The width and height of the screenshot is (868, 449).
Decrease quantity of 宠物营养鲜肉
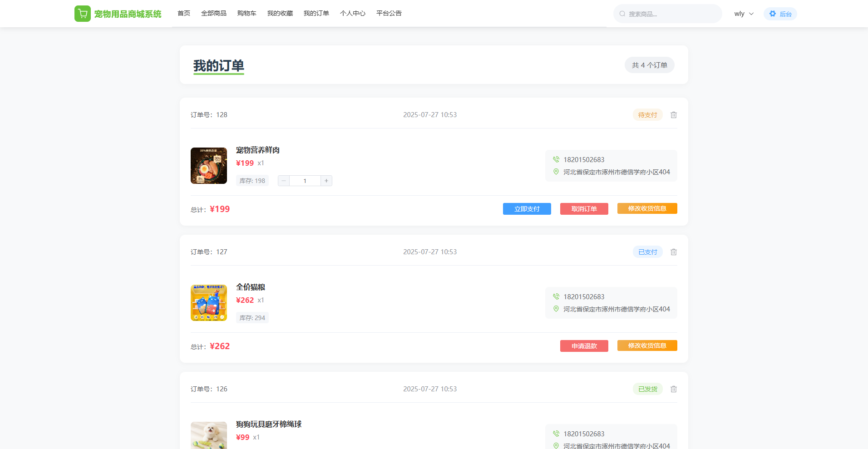(284, 181)
